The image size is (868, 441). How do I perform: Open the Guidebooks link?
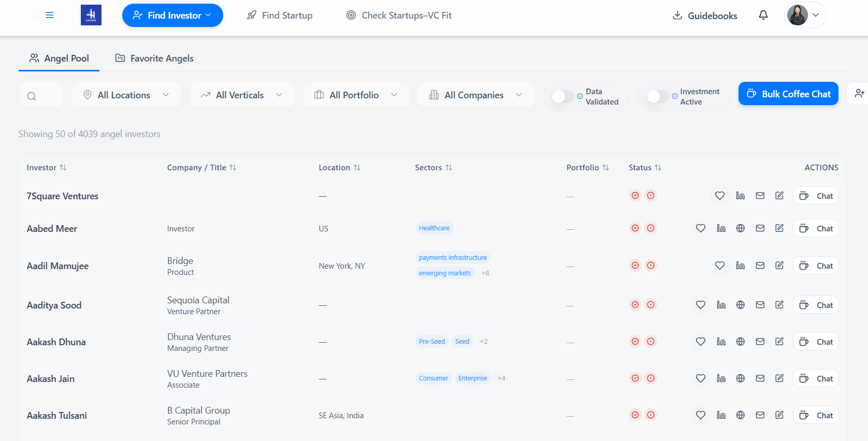(x=704, y=16)
